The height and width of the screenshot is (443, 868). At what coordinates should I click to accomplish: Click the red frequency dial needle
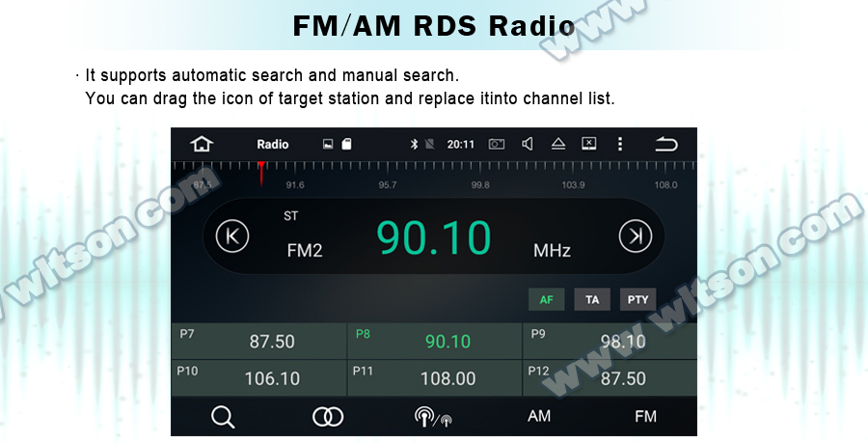[x=260, y=174]
